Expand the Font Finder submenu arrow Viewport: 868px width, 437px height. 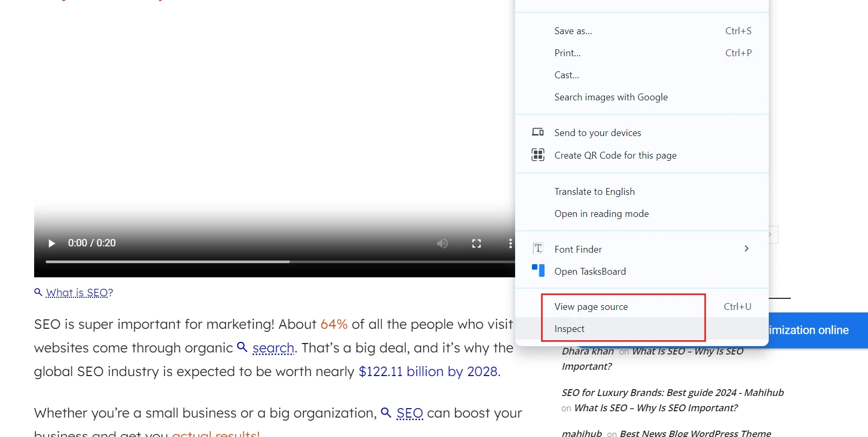[746, 248]
